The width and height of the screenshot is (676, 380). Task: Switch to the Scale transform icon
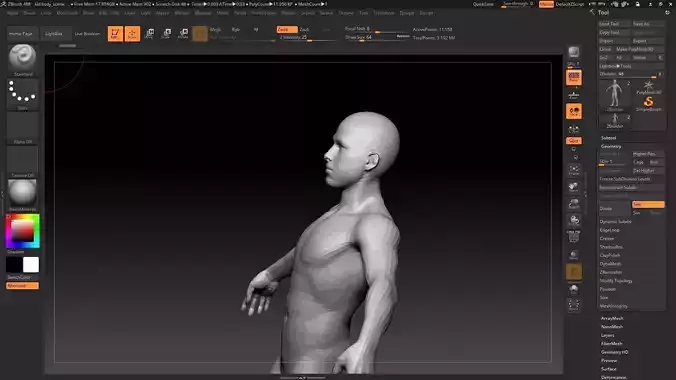pyautogui.click(x=166, y=34)
